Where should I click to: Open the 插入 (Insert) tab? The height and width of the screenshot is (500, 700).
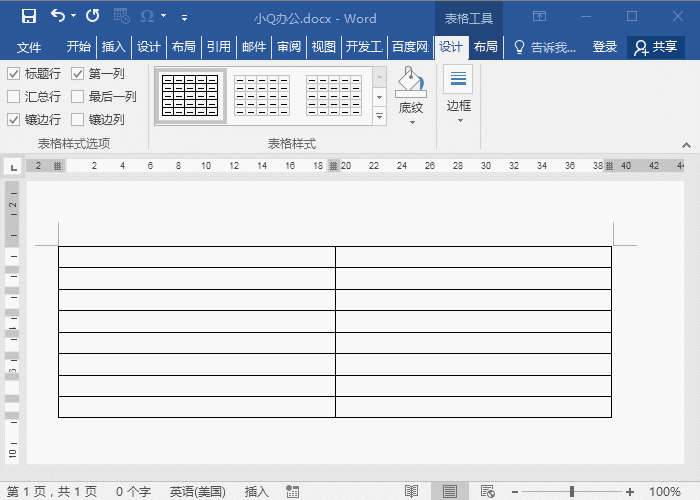(113, 46)
